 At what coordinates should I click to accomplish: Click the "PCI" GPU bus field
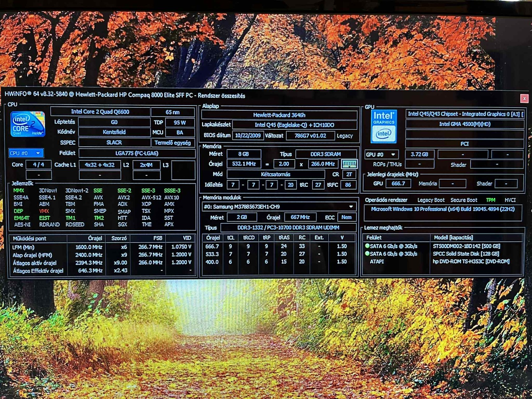[465, 144]
